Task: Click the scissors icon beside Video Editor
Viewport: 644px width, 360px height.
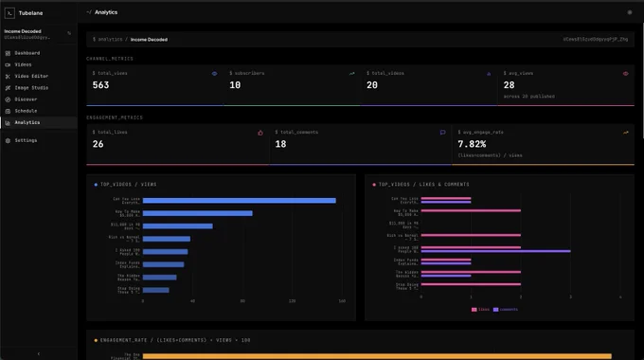Action: (8, 77)
